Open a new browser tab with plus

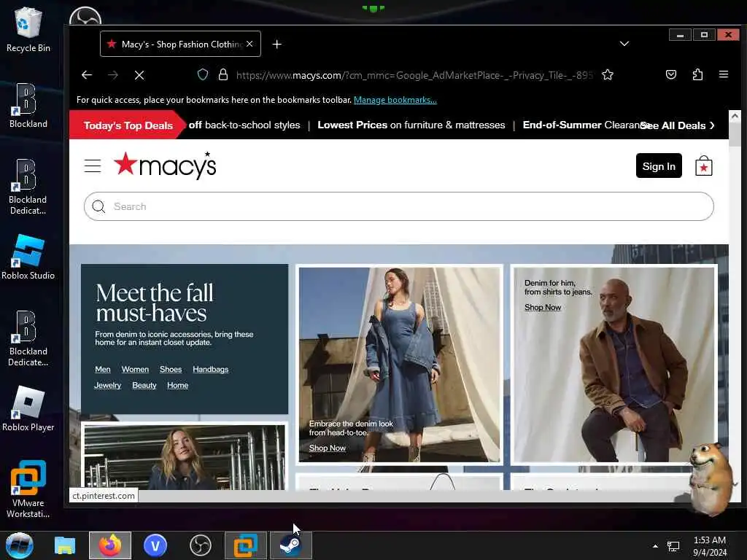276,44
